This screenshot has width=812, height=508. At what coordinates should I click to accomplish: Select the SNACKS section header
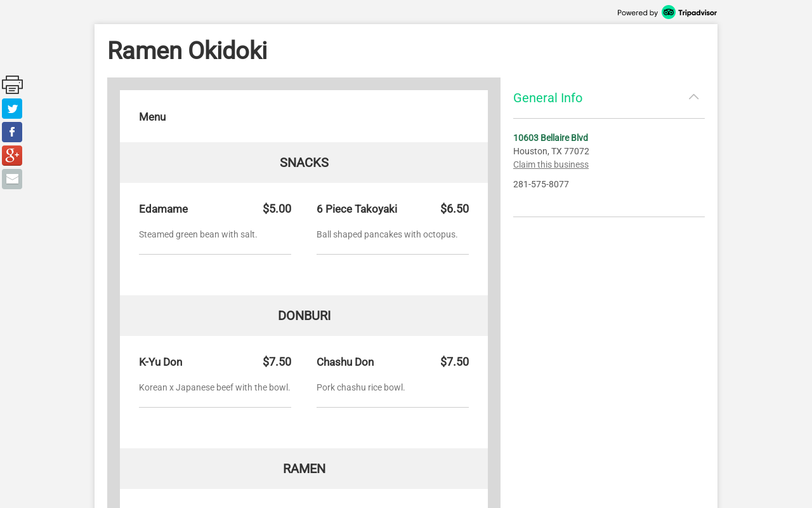click(304, 163)
